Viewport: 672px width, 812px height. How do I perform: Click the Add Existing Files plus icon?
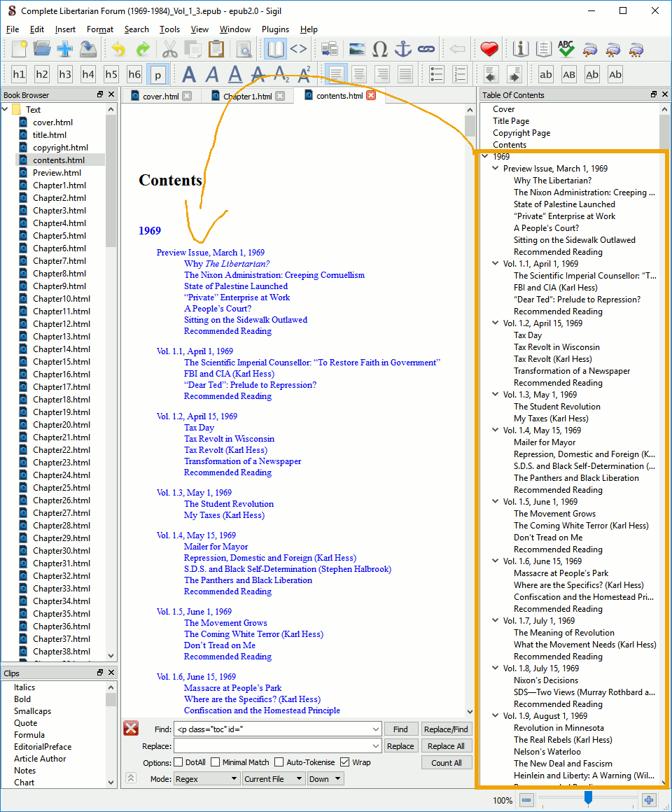[x=64, y=49]
